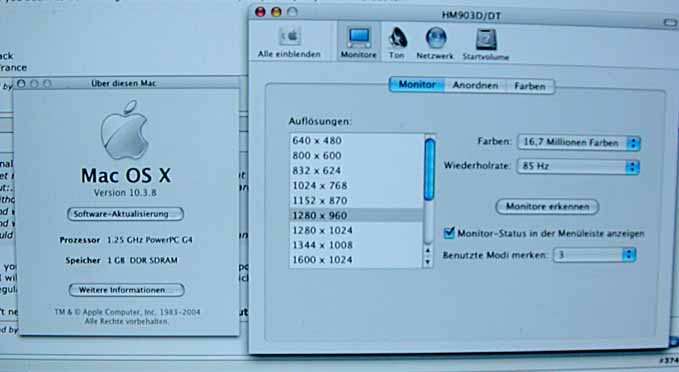The height and width of the screenshot is (372, 679).
Task: Select the 1280 x 1024 resolution
Action: 356,230
